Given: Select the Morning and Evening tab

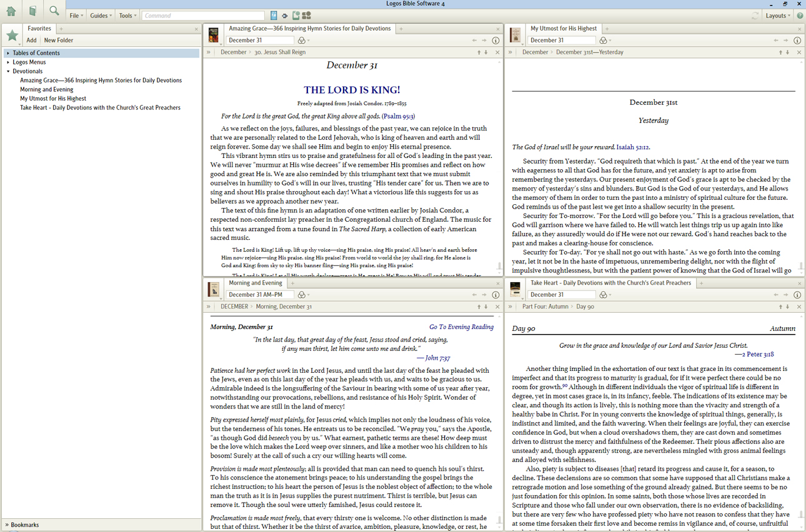Looking at the screenshot, I should pos(256,283).
